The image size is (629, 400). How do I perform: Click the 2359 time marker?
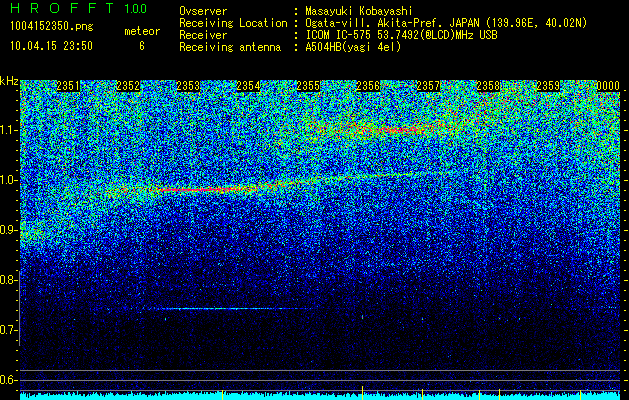pyautogui.click(x=548, y=86)
